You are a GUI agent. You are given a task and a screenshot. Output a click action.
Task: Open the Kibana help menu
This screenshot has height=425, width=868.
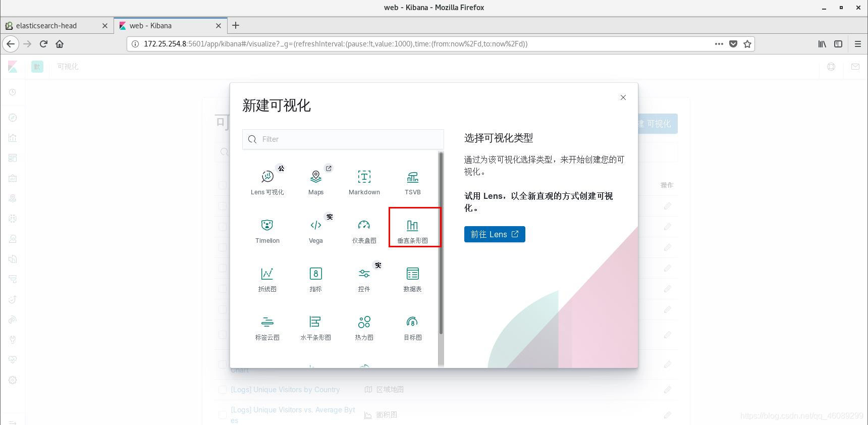[x=831, y=67]
